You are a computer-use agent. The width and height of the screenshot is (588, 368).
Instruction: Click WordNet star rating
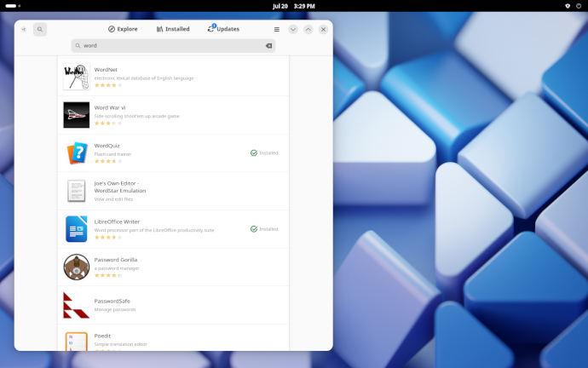click(x=108, y=85)
